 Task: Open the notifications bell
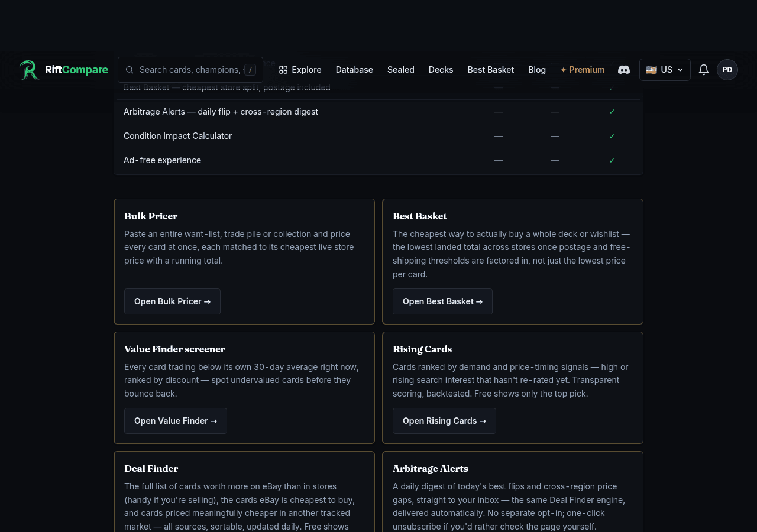pyautogui.click(x=704, y=70)
